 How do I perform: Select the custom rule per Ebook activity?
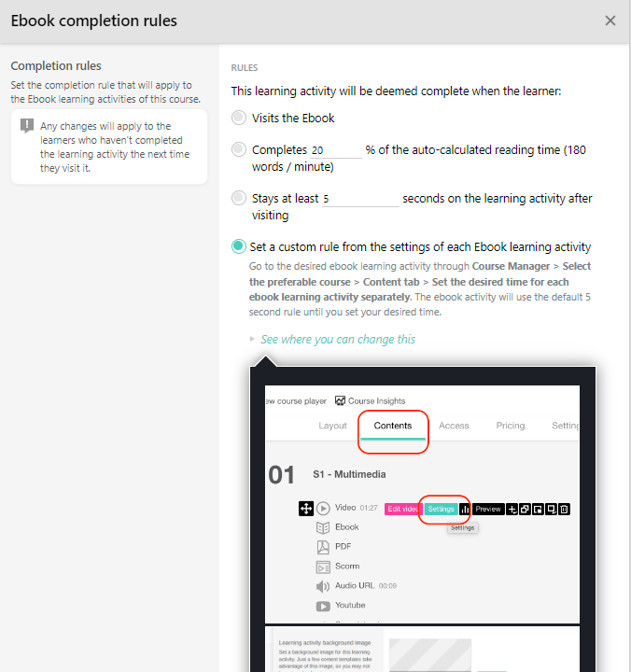click(x=240, y=246)
